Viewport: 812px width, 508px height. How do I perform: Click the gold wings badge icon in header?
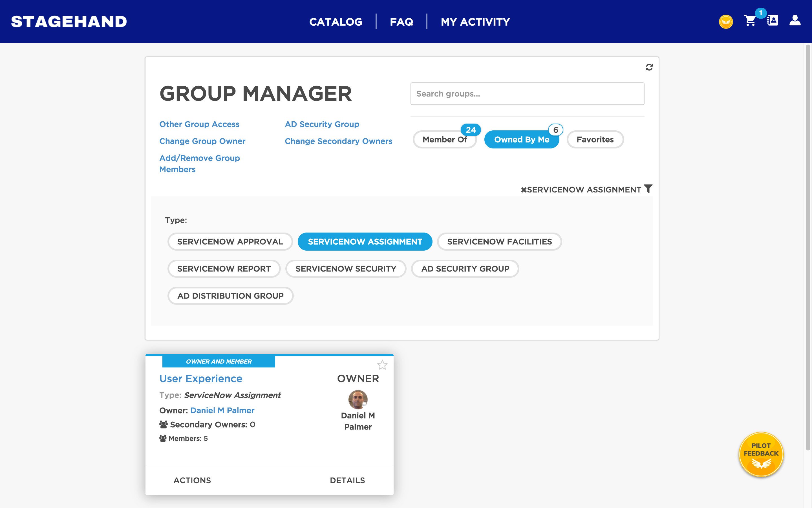click(726, 22)
